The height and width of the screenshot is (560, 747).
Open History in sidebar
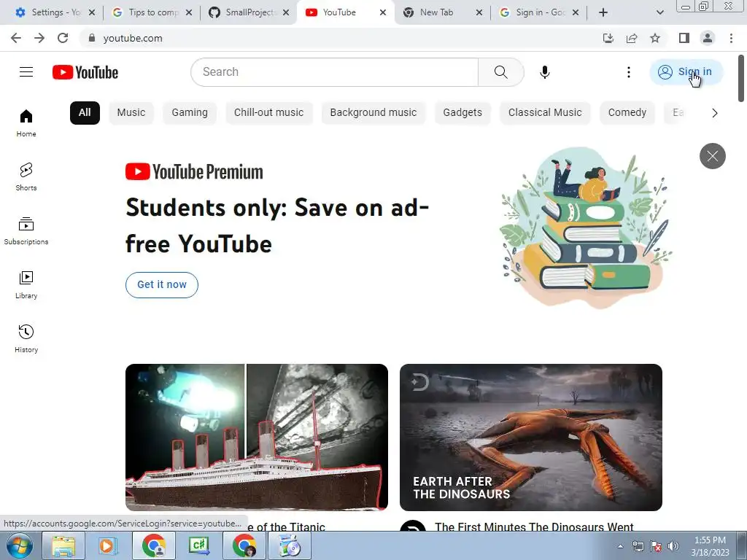coord(26,338)
